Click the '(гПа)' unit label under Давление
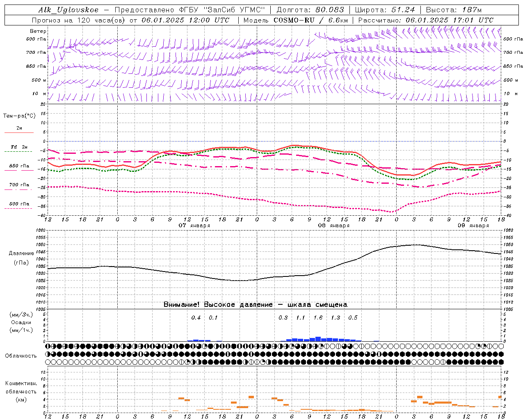 [21, 262]
